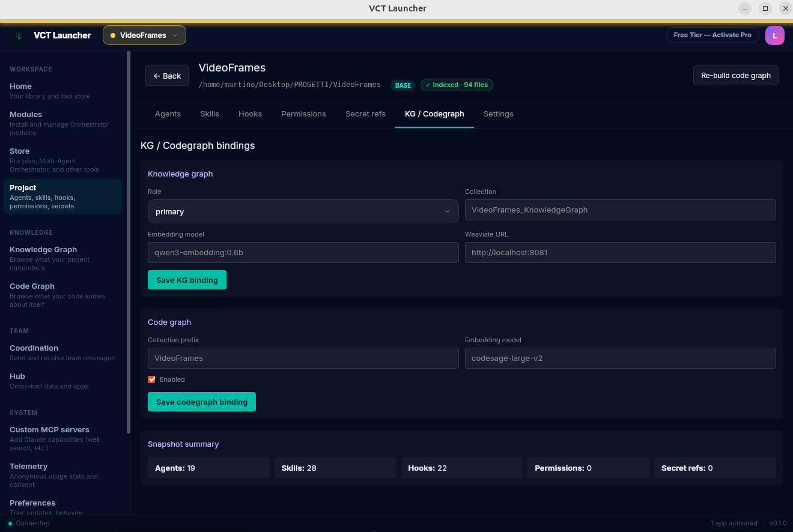Click the Weaviate URL input field
This screenshot has width=793, height=532.
[620, 253]
